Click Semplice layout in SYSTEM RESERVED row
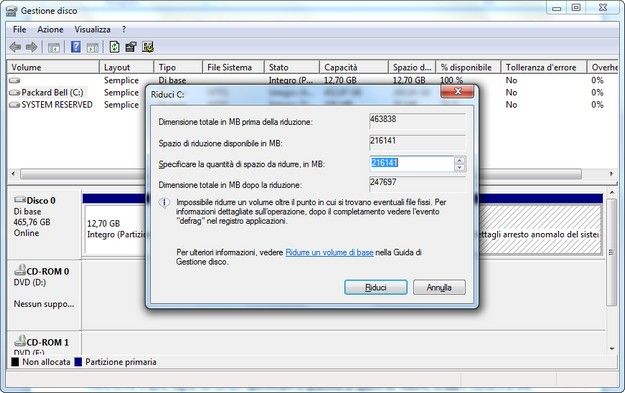625x393 pixels. click(x=121, y=105)
